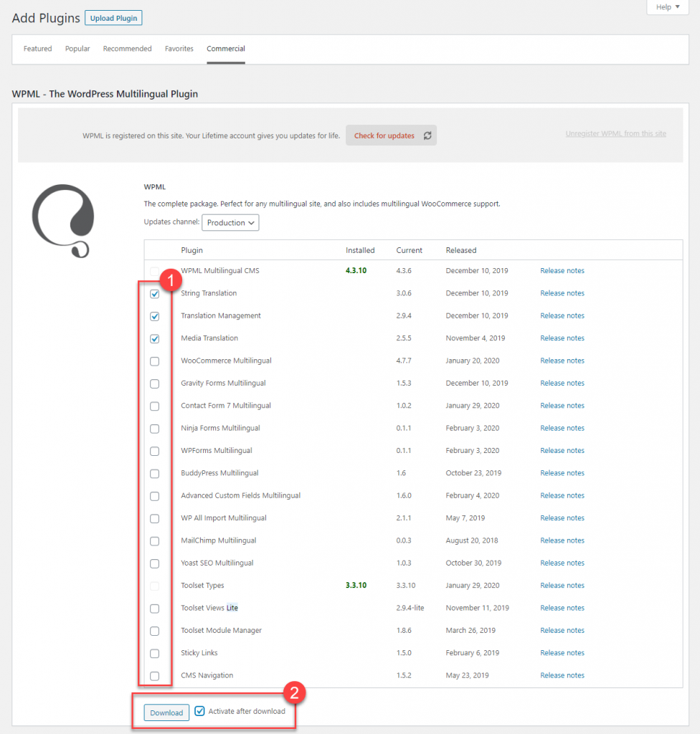Check the WooCommerce Multilingual checkbox

point(155,361)
